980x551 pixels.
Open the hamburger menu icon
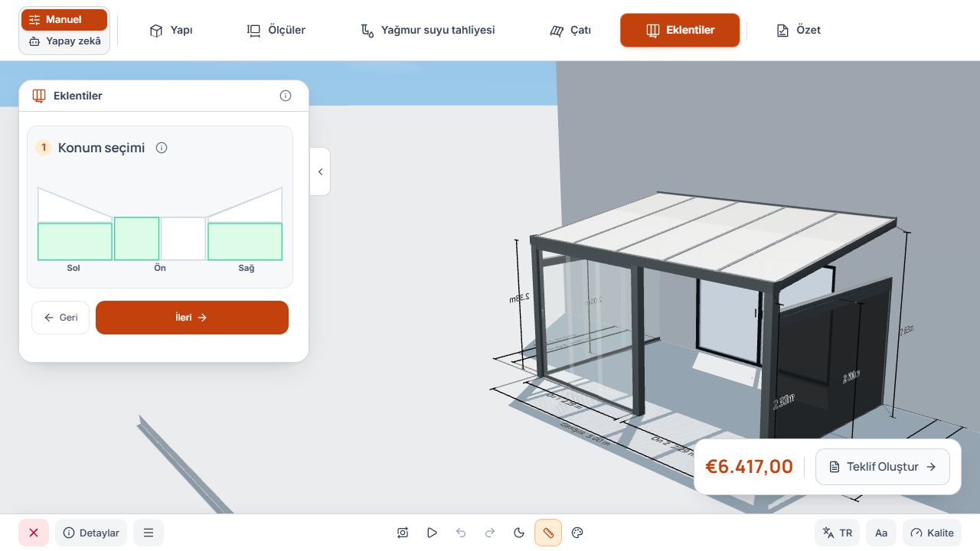[x=149, y=533]
